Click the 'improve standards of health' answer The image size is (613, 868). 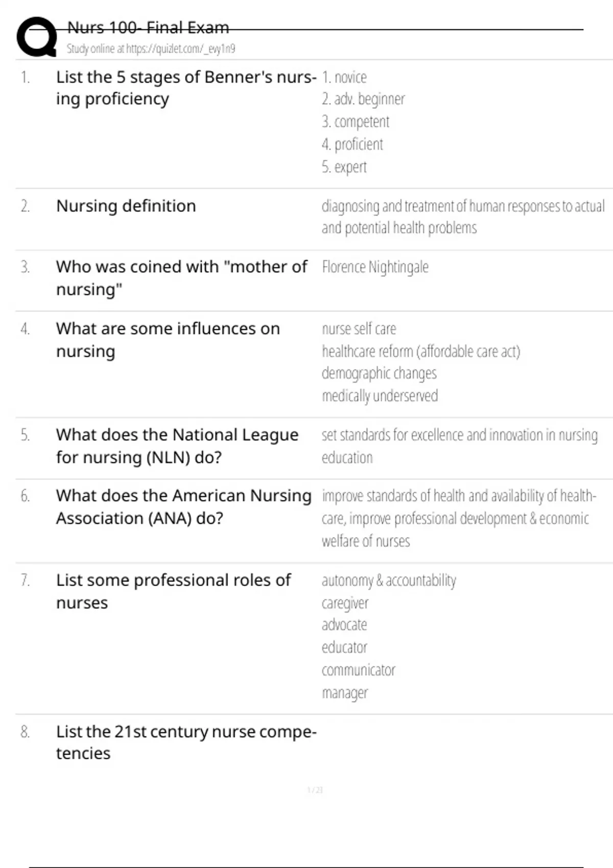pyautogui.click(x=459, y=518)
